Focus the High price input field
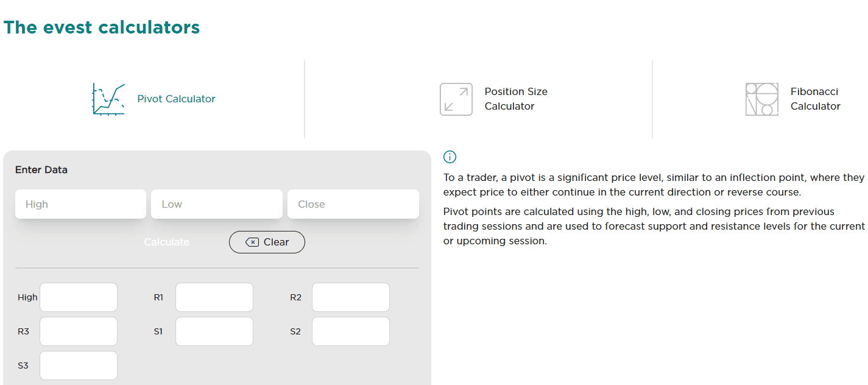 80,204
